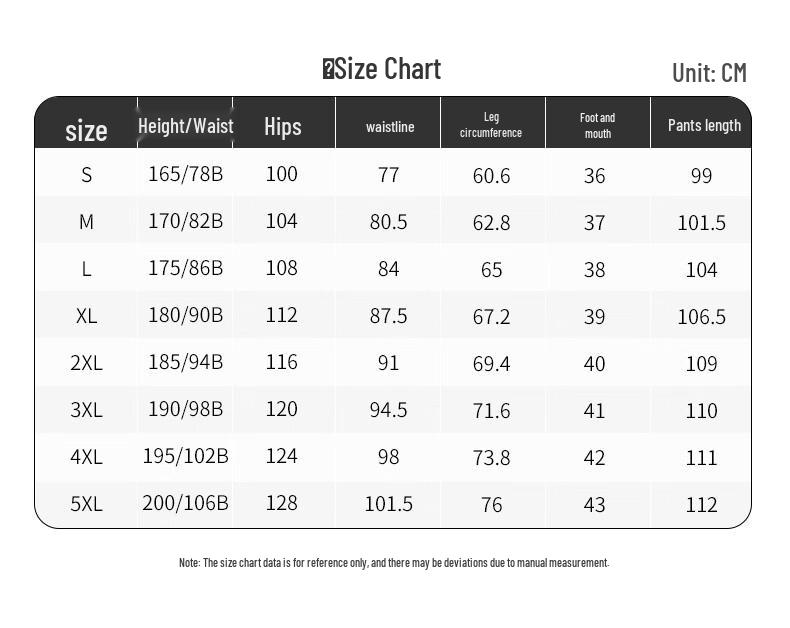Select the Pants length column header
Screen dimensions: 790x628
704,125
